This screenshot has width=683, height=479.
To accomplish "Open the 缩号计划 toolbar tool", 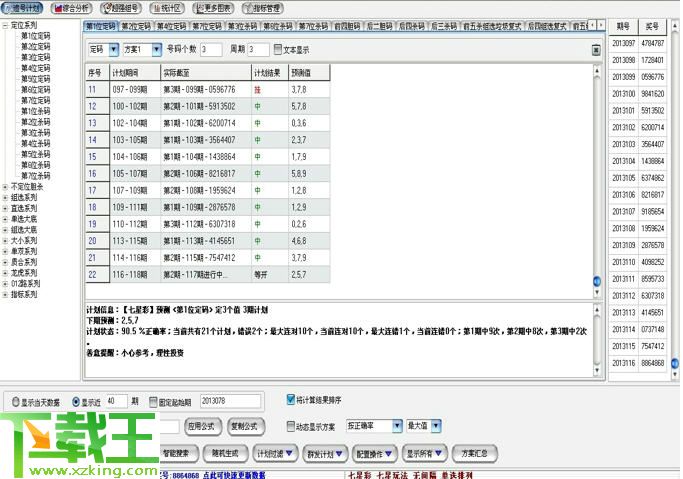I will pyautogui.click(x=23, y=7).
